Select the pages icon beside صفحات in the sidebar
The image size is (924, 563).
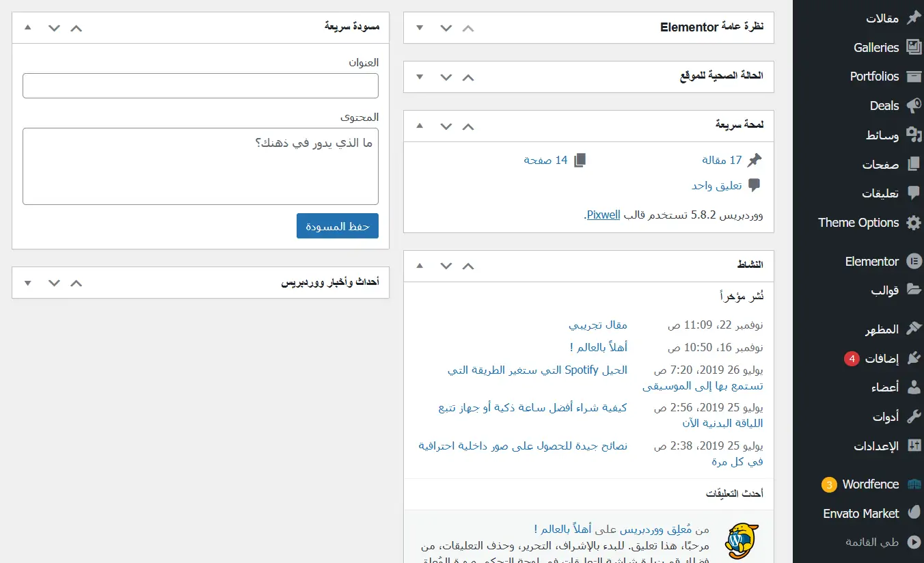click(x=913, y=165)
